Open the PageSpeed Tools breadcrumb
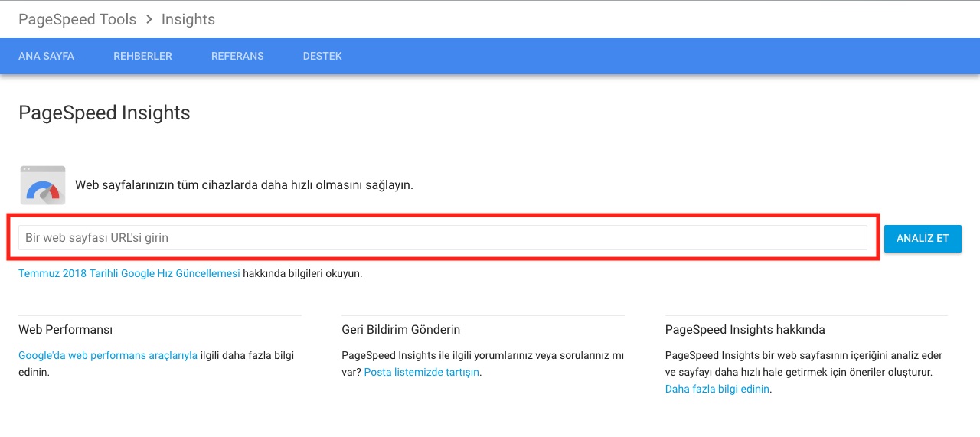This screenshot has width=980, height=437. (x=77, y=19)
